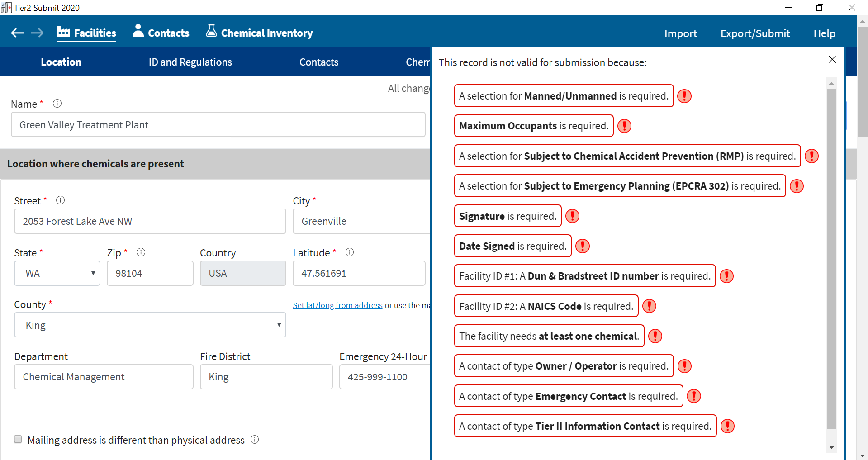The width and height of the screenshot is (868, 460).
Task: Tick the mailing address is different checkbox
Action: click(x=18, y=439)
